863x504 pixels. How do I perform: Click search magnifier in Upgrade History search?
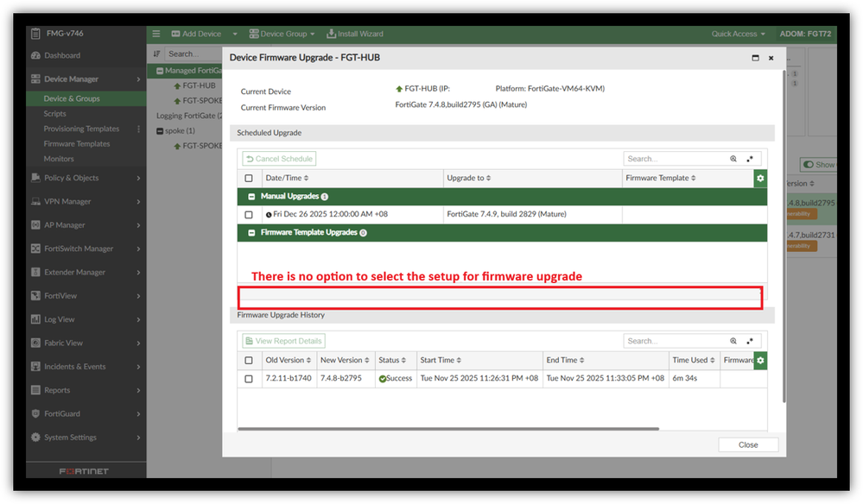(x=733, y=341)
